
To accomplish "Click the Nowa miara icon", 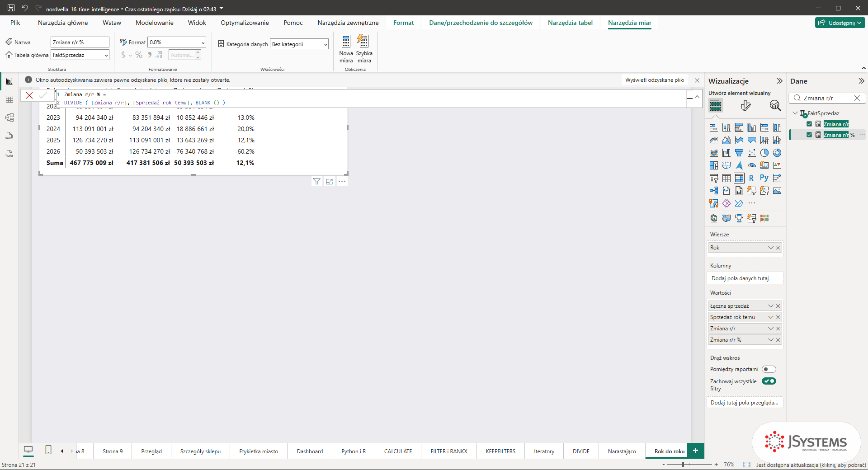I will pos(346,42).
